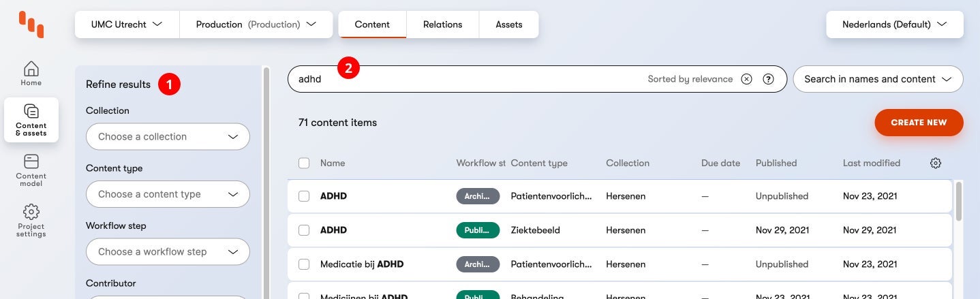Screen dimensions: 980x299
Task: Switch to the Relations tab
Action: pos(442,25)
